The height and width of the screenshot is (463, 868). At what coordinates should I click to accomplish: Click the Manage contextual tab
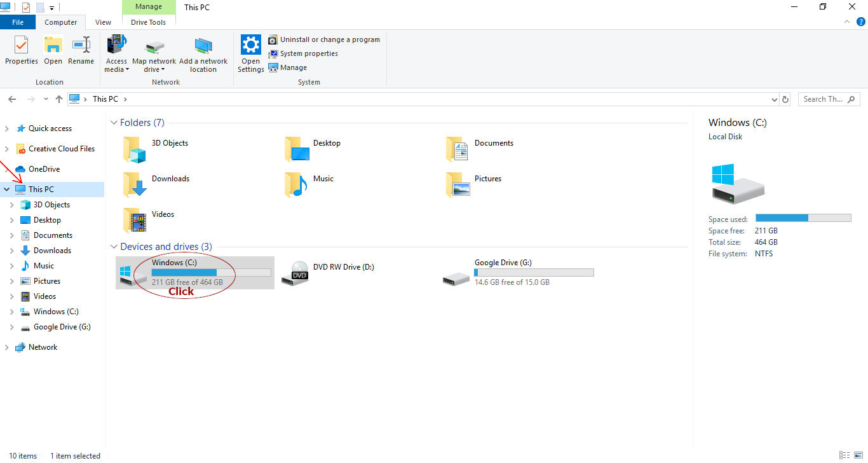(148, 8)
